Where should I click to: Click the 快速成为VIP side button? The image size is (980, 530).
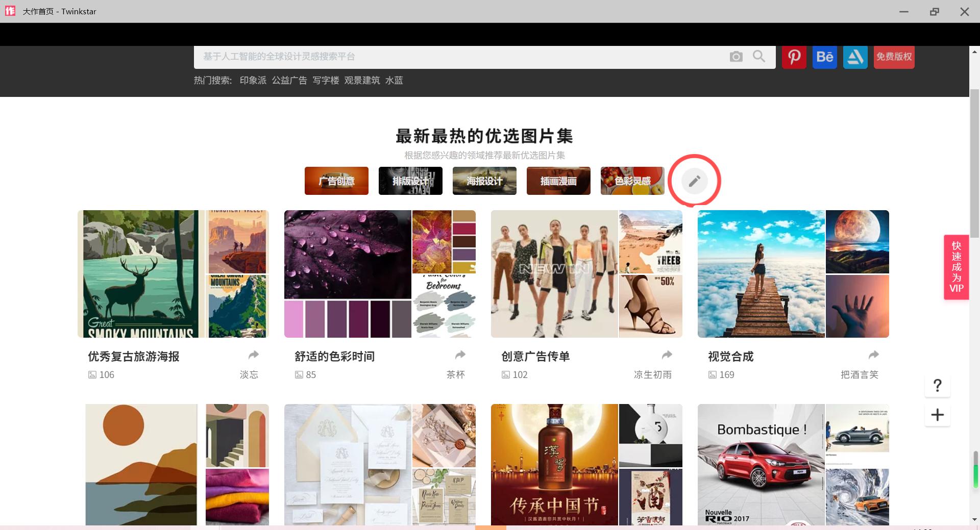click(x=957, y=267)
